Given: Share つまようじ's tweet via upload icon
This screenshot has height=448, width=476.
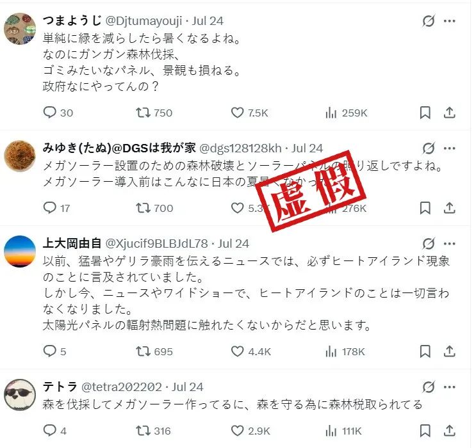Looking at the screenshot, I should tap(450, 113).
